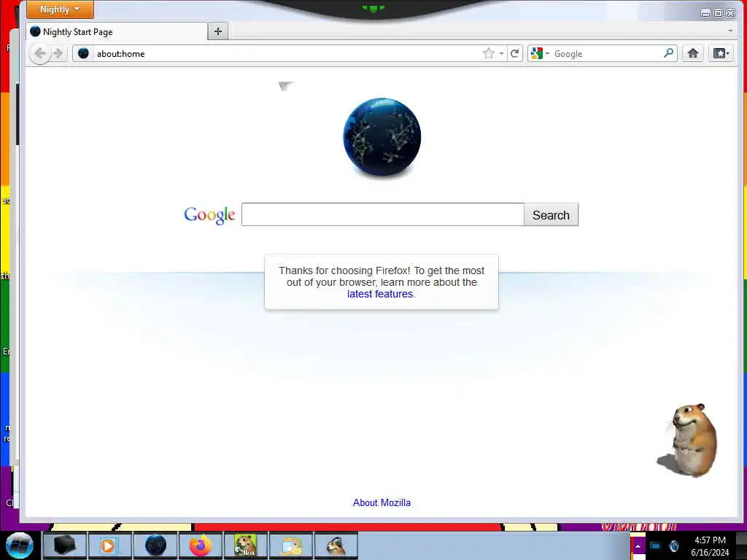747x560 pixels.
Task: Open a new tab with the plus button
Action: click(217, 31)
